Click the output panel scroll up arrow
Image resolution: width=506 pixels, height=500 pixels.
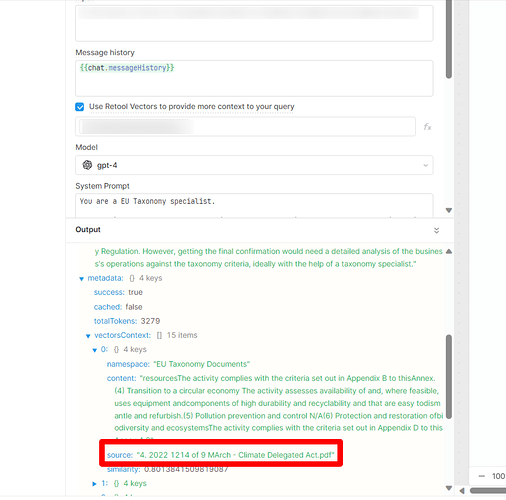coord(449,251)
